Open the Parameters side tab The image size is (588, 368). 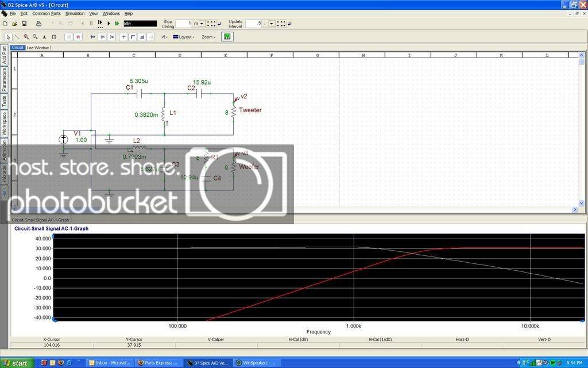click(4, 79)
